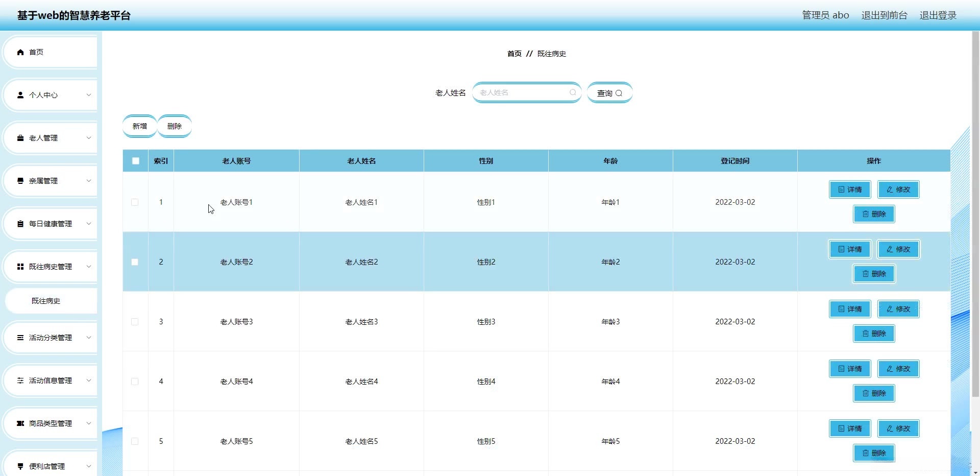This screenshot has height=476, width=980.
Task: Expand the 老人管理 menu chevron
Action: tap(88, 138)
